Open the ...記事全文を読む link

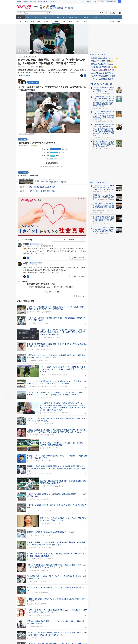click(x=24, y=75)
